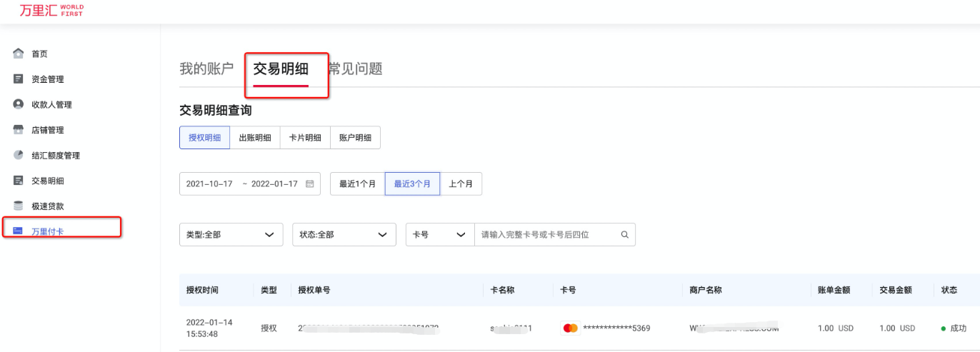Open the date range calendar icon
The height and width of the screenshot is (352, 980).
pos(310,183)
